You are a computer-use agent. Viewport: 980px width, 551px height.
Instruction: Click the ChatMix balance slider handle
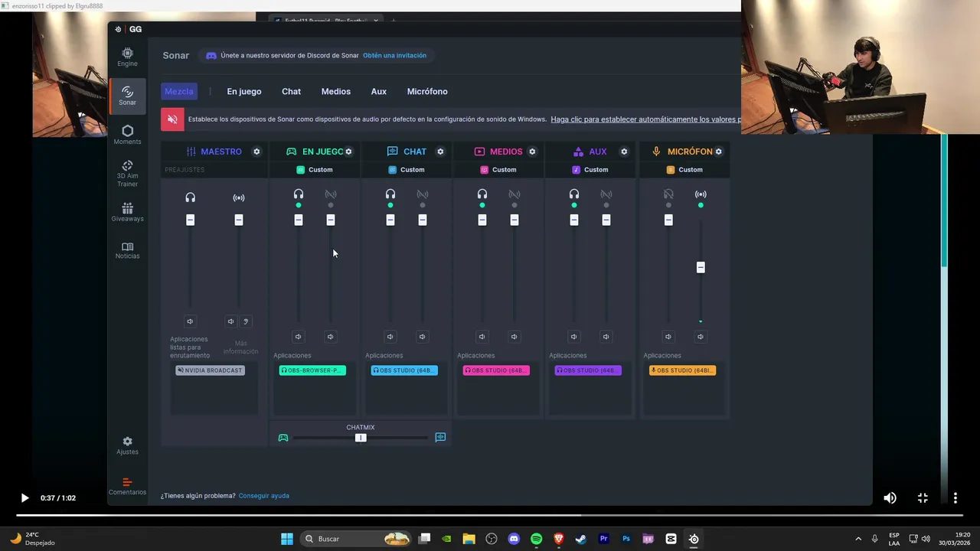point(361,438)
